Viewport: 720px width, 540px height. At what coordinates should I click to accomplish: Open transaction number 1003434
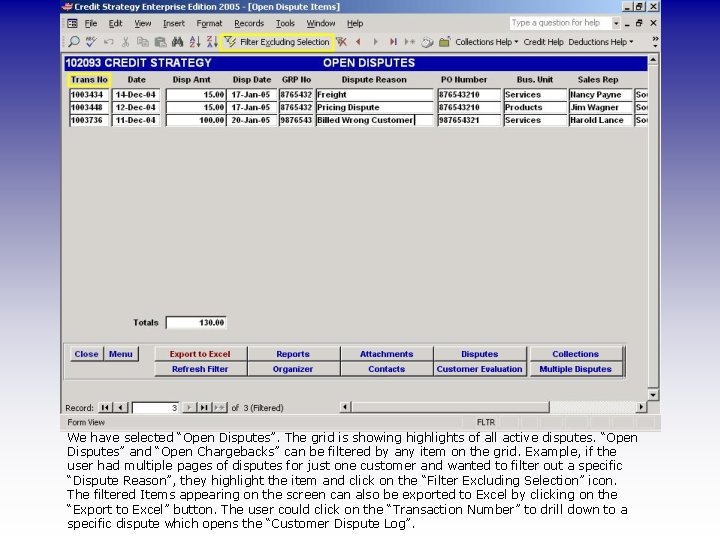click(89, 95)
